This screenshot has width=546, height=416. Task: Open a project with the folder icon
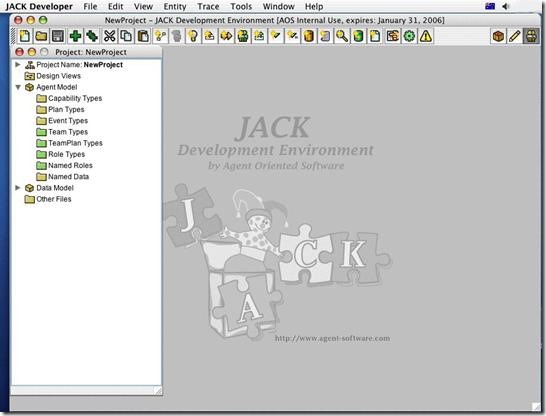click(41, 36)
